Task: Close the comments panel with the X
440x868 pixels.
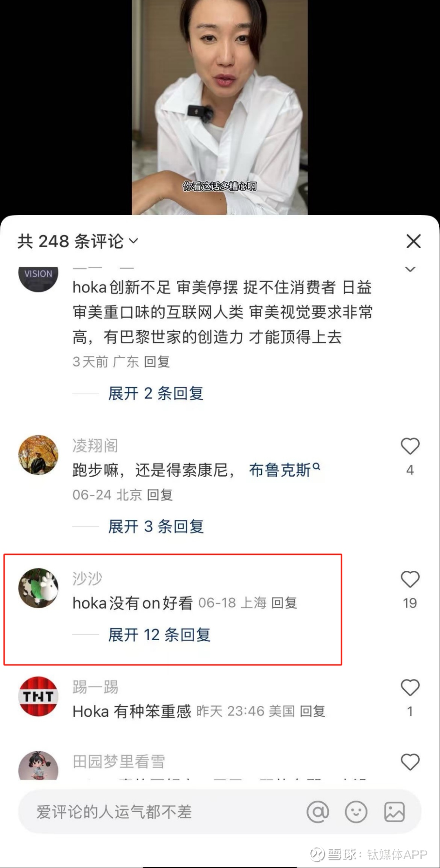Action: coord(414,241)
